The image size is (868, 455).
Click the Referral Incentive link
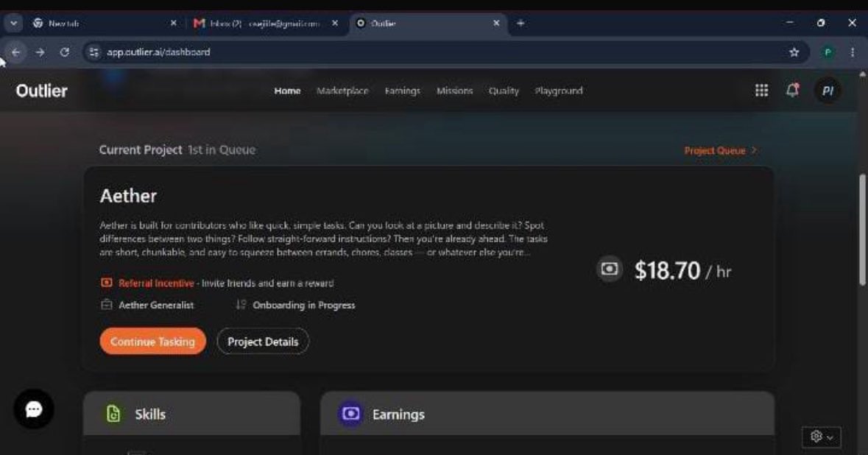pos(156,283)
